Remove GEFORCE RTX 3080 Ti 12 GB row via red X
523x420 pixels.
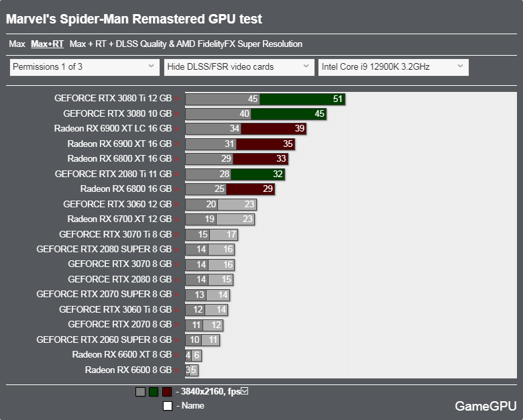click(x=177, y=99)
